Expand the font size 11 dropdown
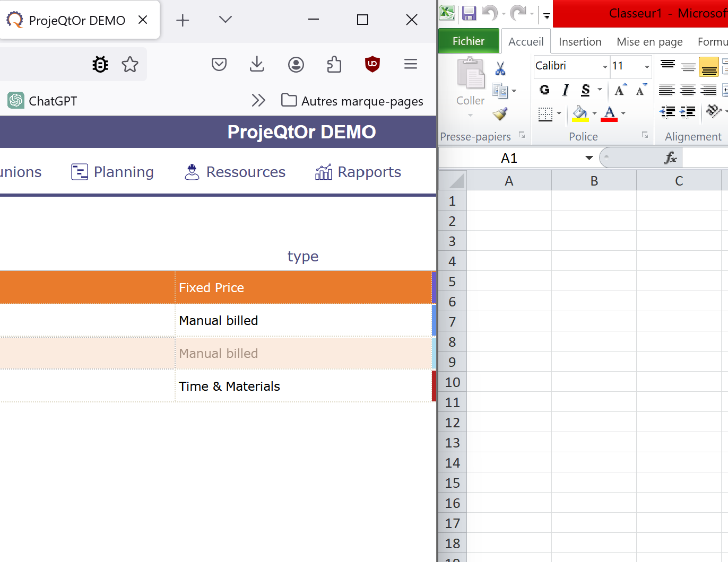The height and width of the screenshot is (562, 728). (x=647, y=66)
